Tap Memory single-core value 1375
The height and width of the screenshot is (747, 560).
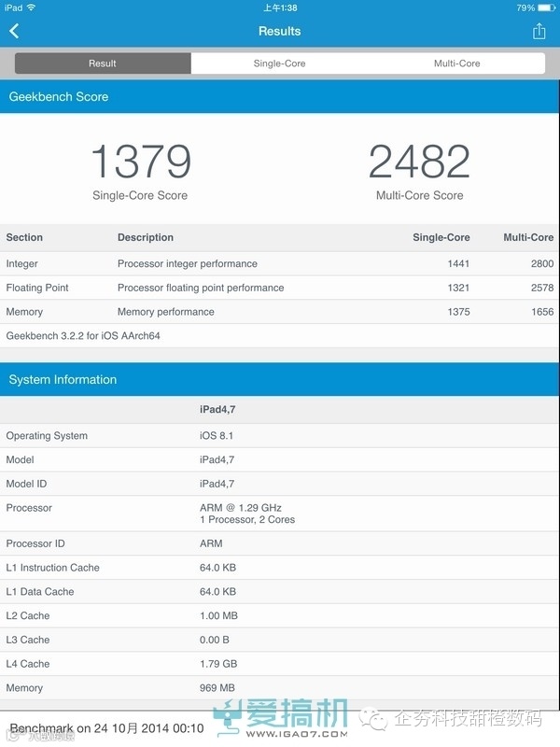click(x=458, y=312)
